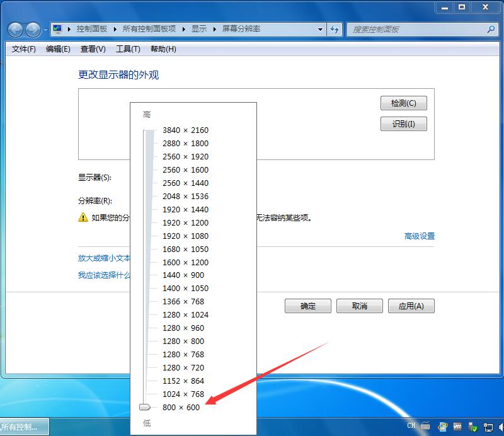
Task: Click the display icon in the breadcrumb bar
Action: (57, 29)
